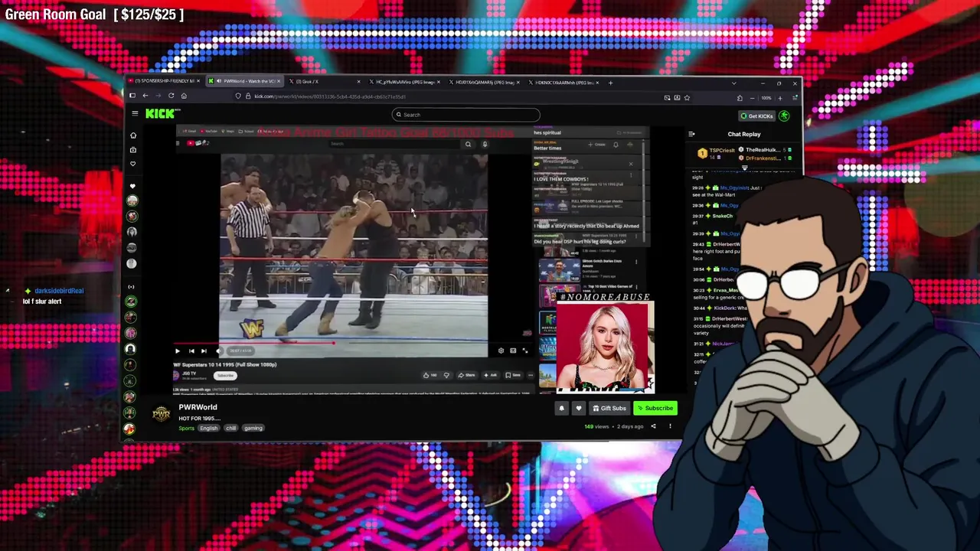
Task: Click the Kick search field
Action: coord(466,115)
